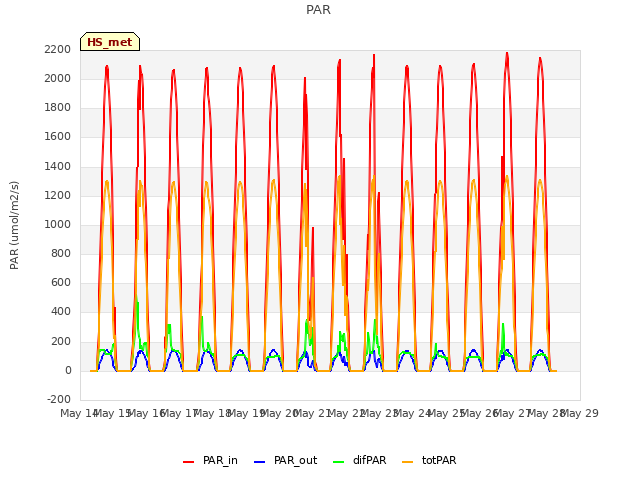Image resolution: width=640 pixels, height=480 pixels.
Task: Click the May 18 x-axis label
Action: (212, 413)
